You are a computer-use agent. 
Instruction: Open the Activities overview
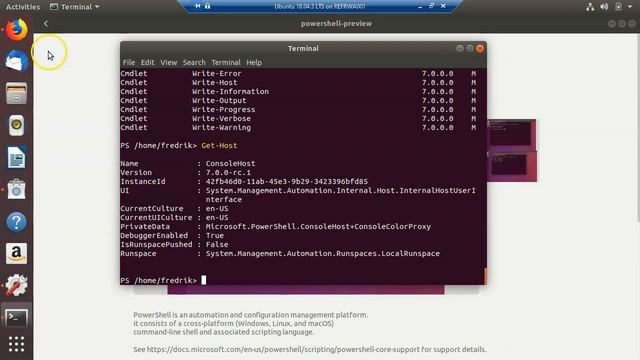point(23,7)
